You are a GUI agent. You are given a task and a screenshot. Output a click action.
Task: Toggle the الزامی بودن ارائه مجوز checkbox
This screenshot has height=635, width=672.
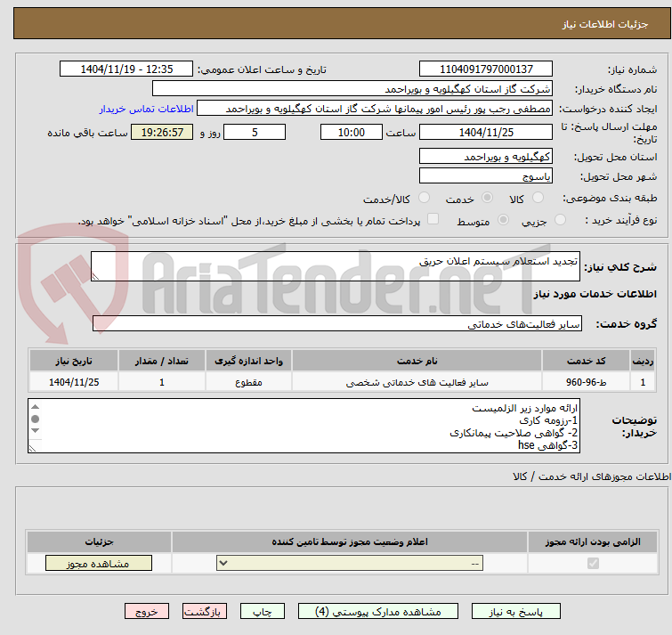(593, 563)
